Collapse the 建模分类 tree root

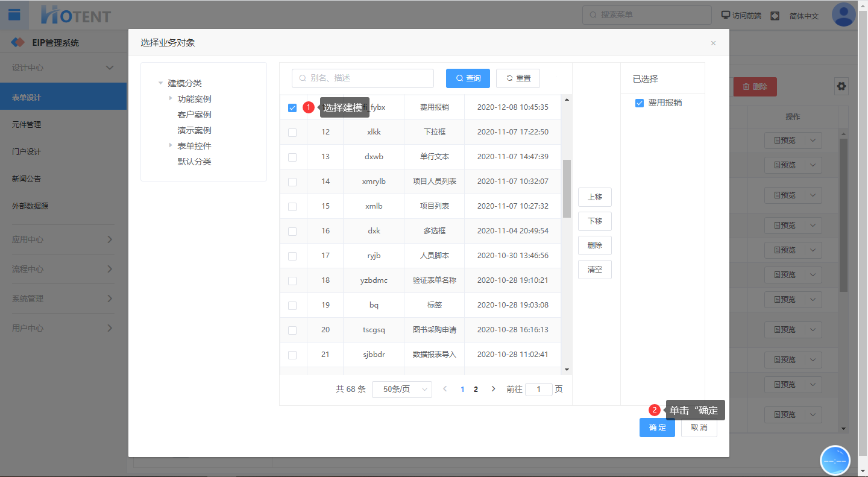point(160,83)
